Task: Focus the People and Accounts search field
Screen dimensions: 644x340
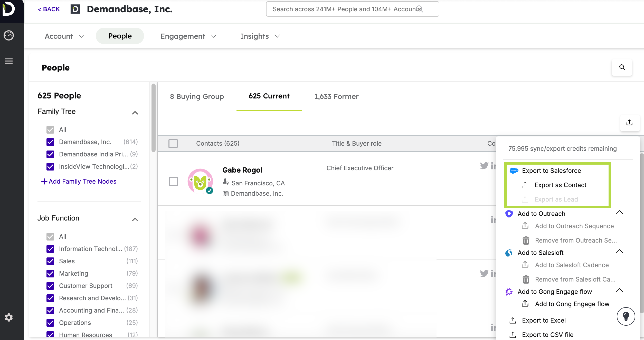Action: click(x=344, y=9)
